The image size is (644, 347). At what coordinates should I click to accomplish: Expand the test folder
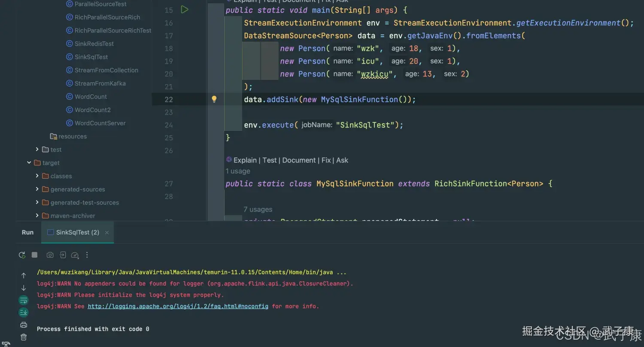click(37, 149)
